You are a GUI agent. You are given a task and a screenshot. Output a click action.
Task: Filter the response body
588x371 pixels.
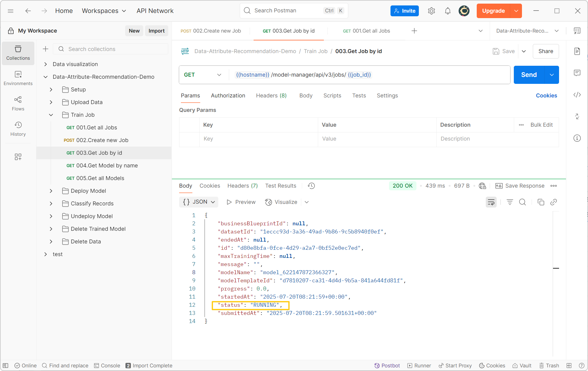tap(510, 202)
